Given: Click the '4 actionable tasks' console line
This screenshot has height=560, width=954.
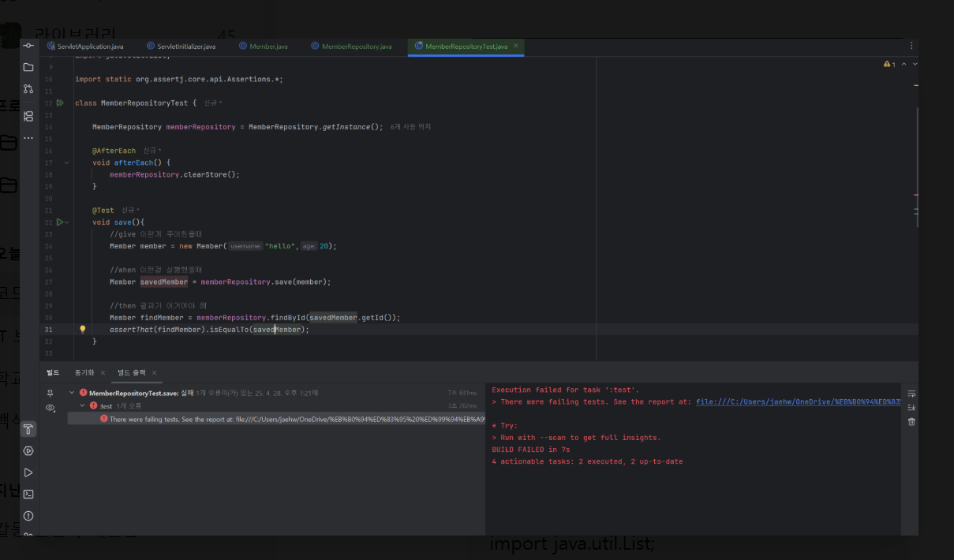Looking at the screenshot, I should tap(587, 461).
